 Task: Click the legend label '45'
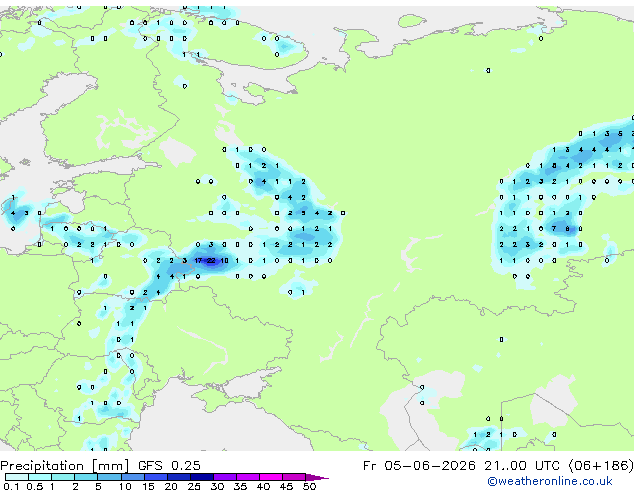click(286, 486)
